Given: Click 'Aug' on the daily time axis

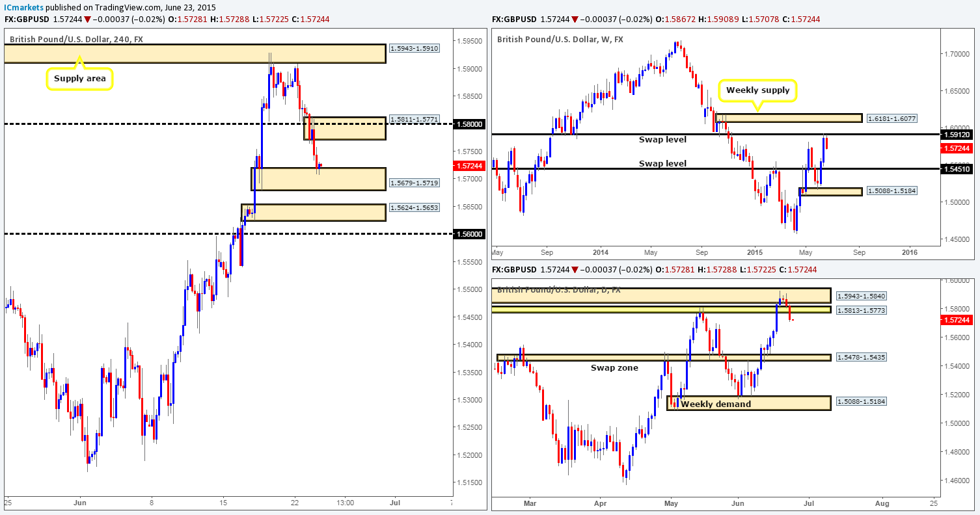Looking at the screenshot, I should (882, 502).
